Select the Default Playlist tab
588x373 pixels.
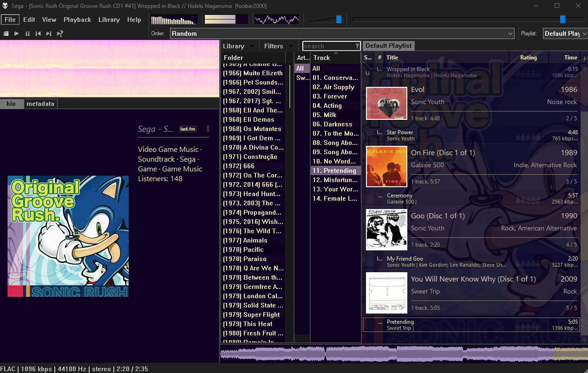(x=389, y=46)
